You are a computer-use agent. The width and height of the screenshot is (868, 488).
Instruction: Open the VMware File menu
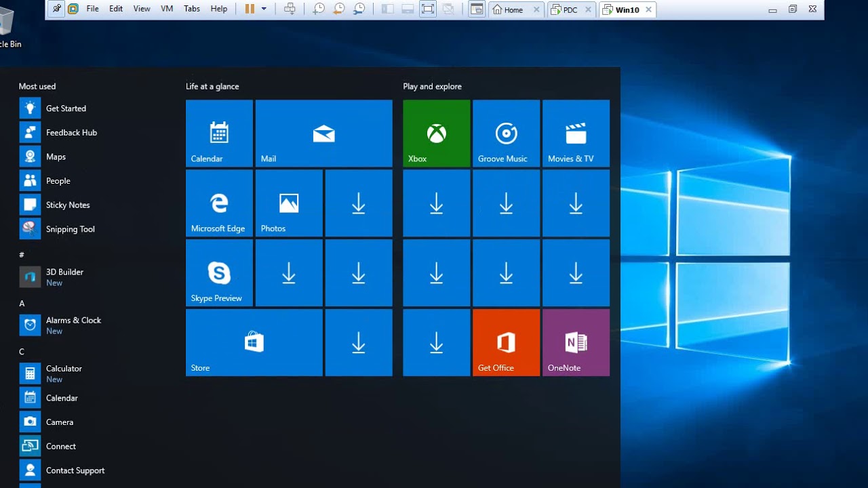click(x=92, y=9)
